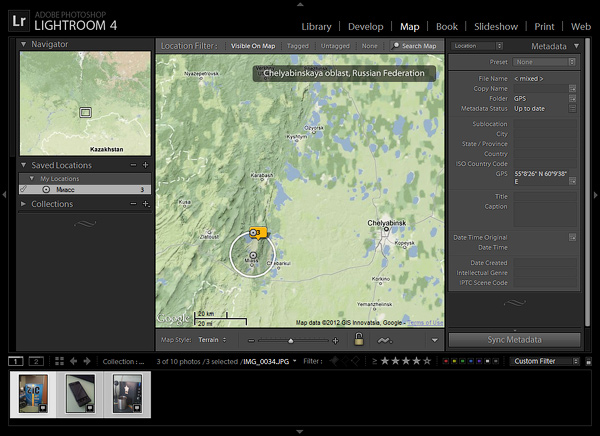Open the Develop module tab
The height and width of the screenshot is (436, 600).
(x=365, y=26)
